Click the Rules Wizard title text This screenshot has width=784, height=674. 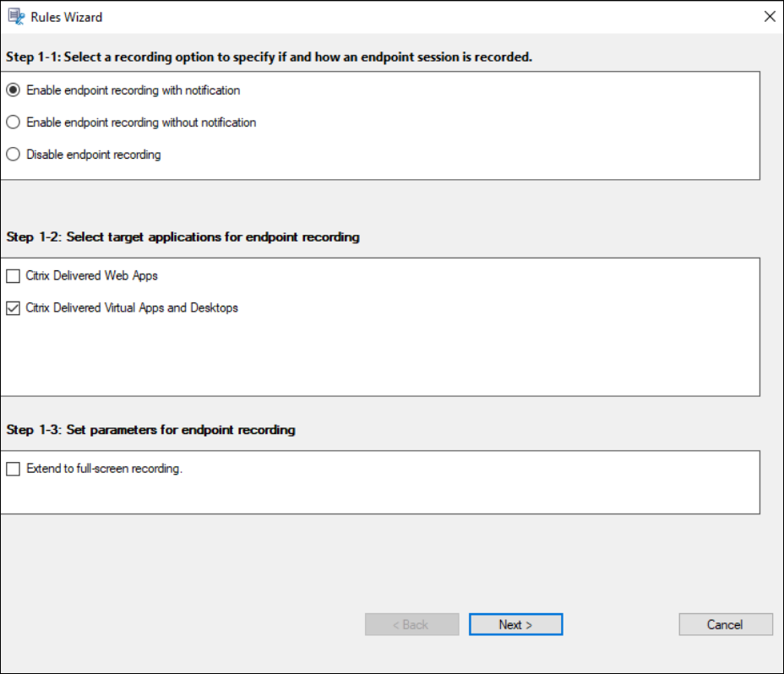(x=65, y=16)
